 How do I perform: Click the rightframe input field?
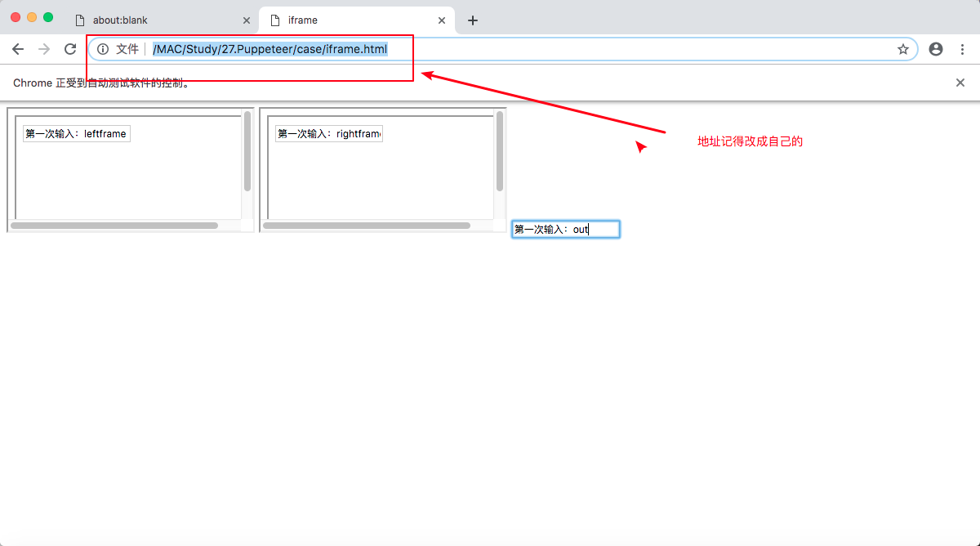click(328, 133)
